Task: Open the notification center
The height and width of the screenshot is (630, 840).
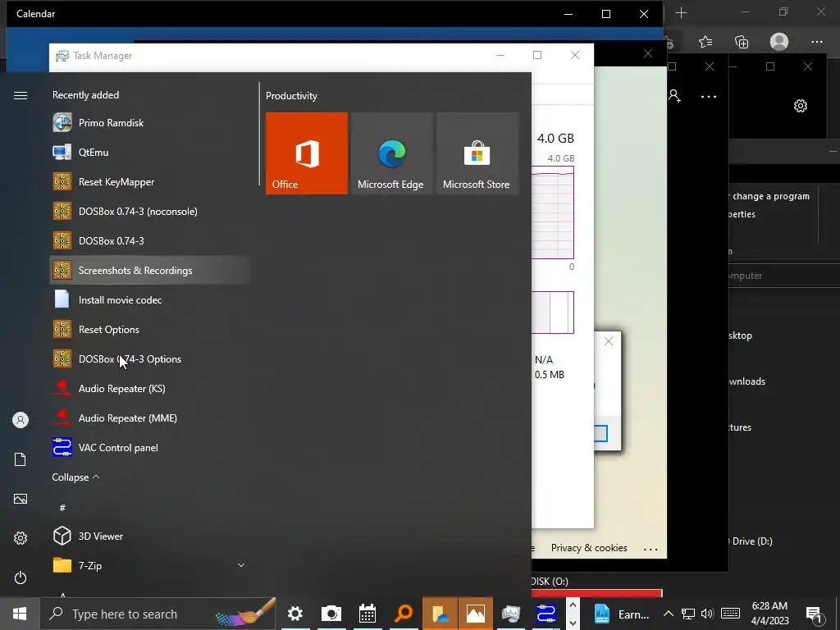Action: [815, 614]
